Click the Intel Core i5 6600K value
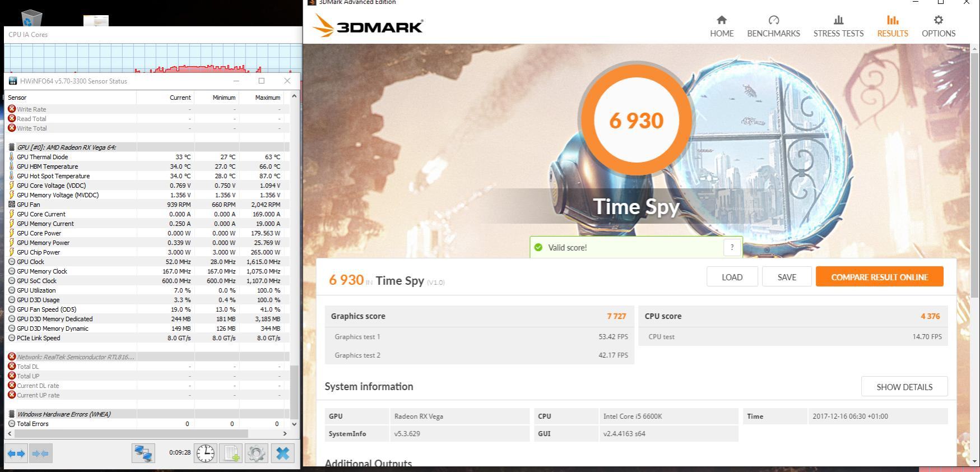The height and width of the screenshot is (472, 980). [633, 417]
